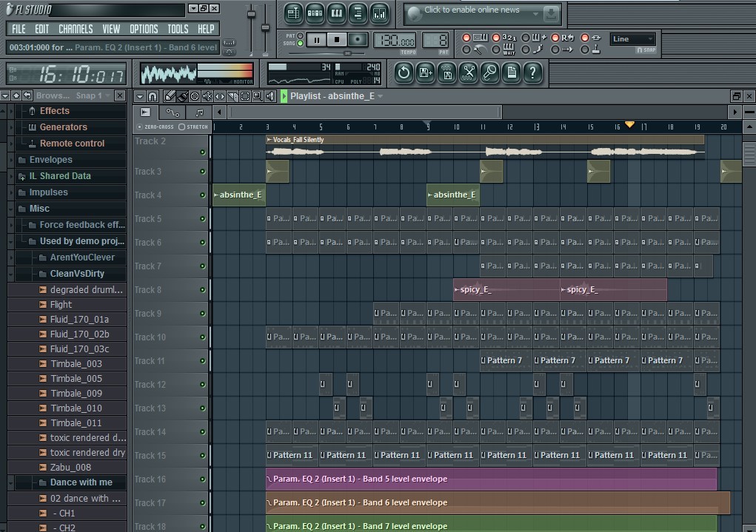Select the paint brush tool in playlist
Viewport: 756px width, 532px height.
click(x=182, y=96)
